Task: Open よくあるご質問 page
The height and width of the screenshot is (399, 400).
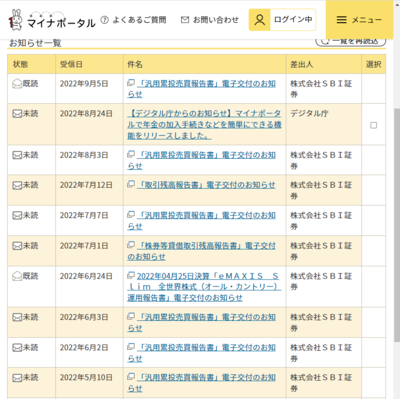Action: click(133, 20)
